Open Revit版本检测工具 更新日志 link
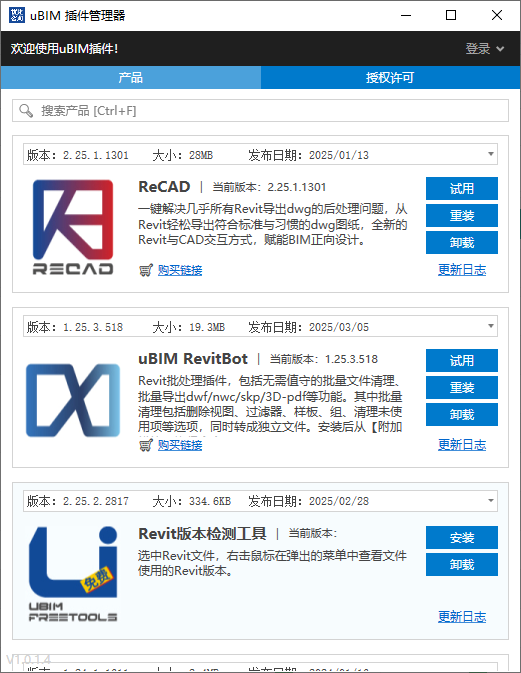 click(x=462, y=617)
